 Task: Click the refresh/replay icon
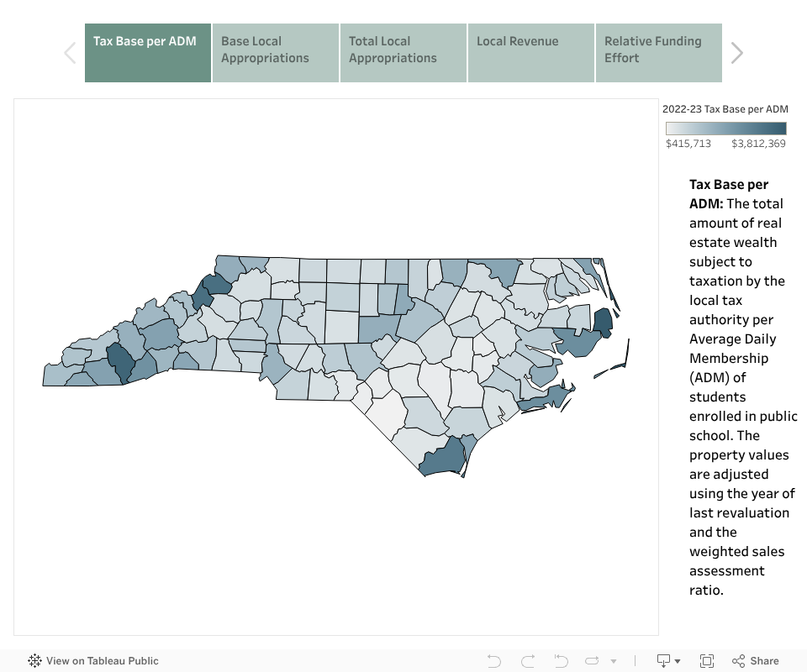(592, 661)
